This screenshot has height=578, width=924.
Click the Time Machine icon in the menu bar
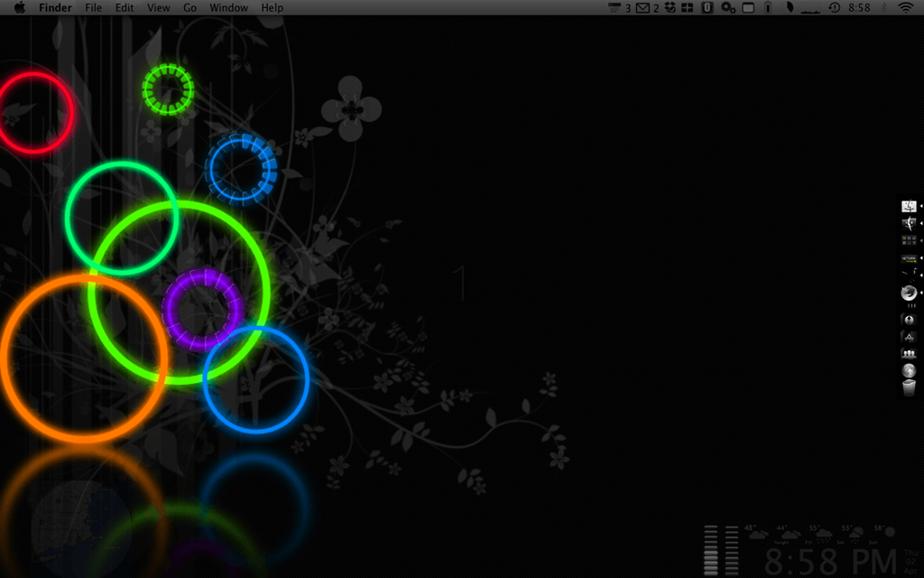pos(834,7)
